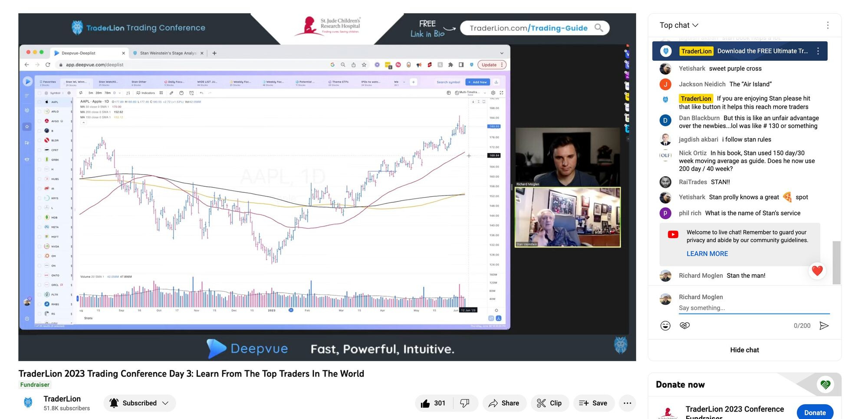This screenshot has width=868, height=419.
Task: Click the pinned TraderLion download message
Action: click(x=740, y=51)
